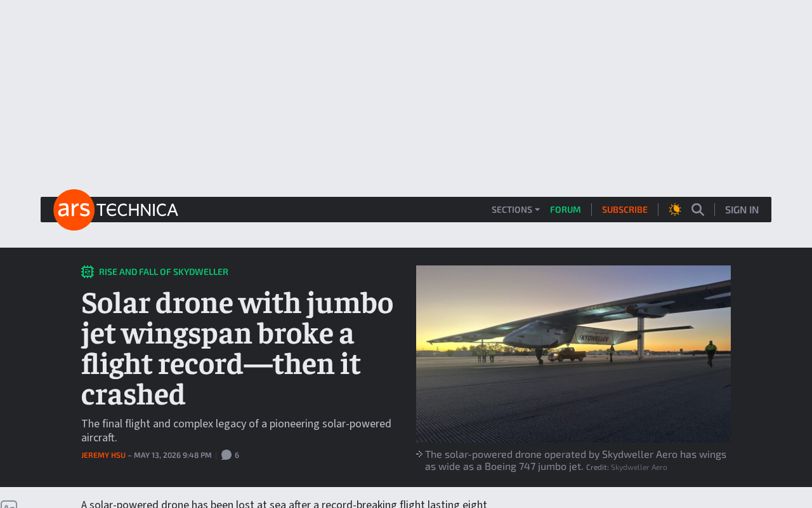Screen dimensions: 812x508
Task: Click the Ars Technica logo
Action: [116, 210]
